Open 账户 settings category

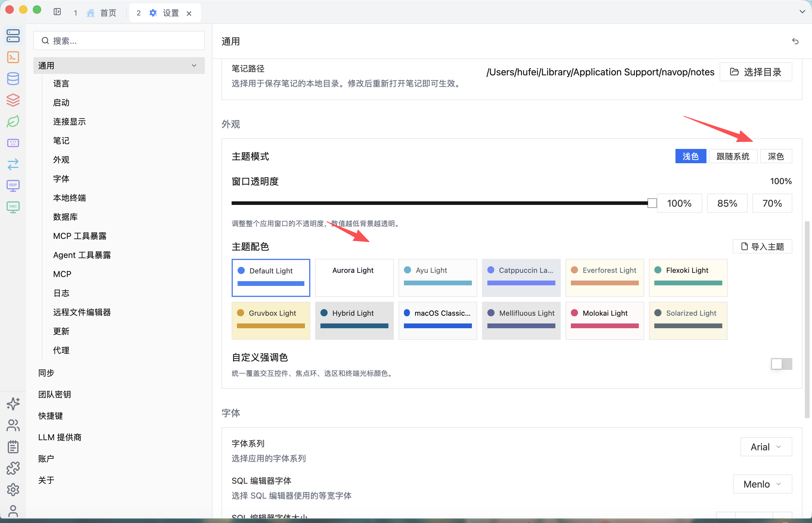tap(46, 458)
